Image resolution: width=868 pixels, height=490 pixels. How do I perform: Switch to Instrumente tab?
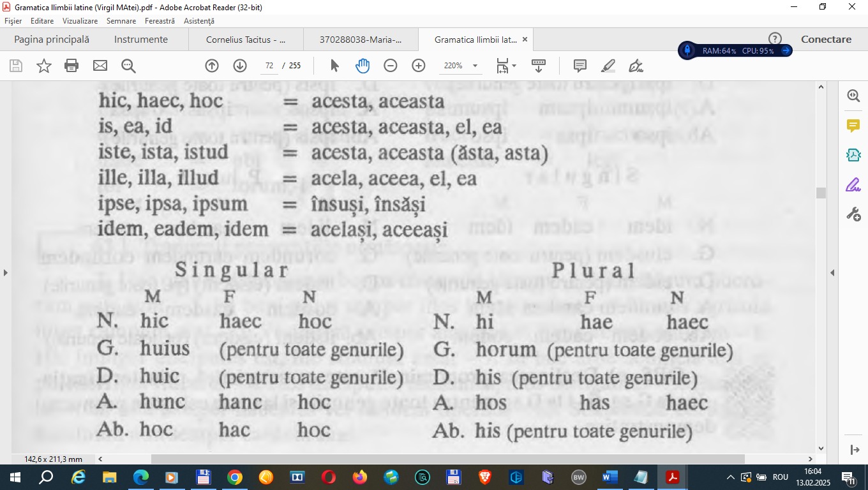[141, 40]
